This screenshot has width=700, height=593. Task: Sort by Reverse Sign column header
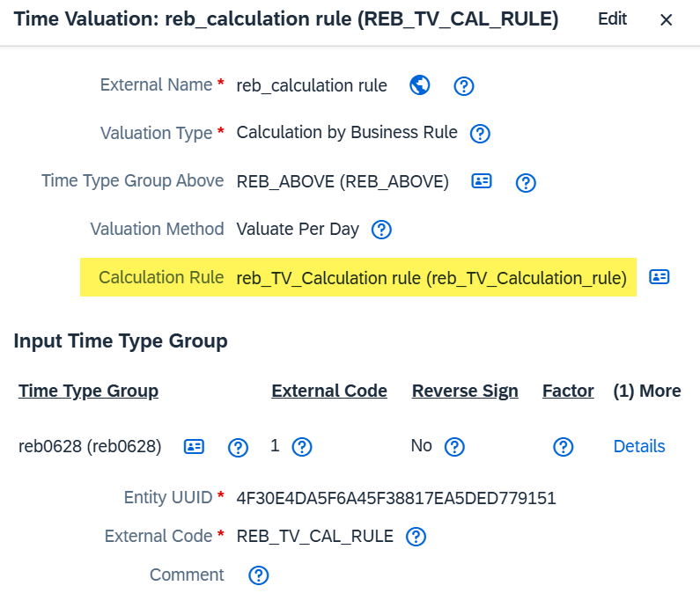[465, 391]
